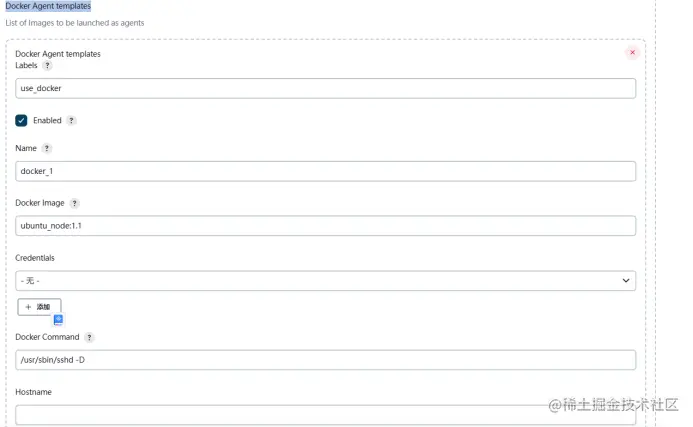Click the Hostname label text
Screen dimensions: 693x427
(33, 392)
